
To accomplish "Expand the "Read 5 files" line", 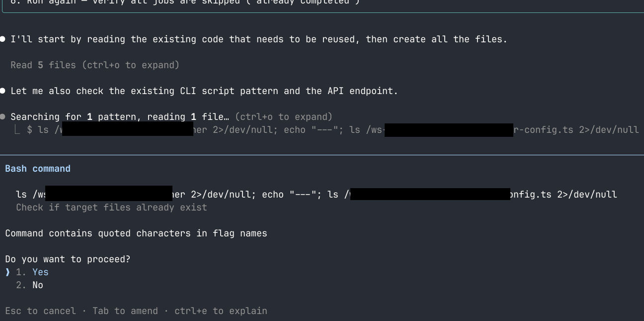I will tap(94, 65).
